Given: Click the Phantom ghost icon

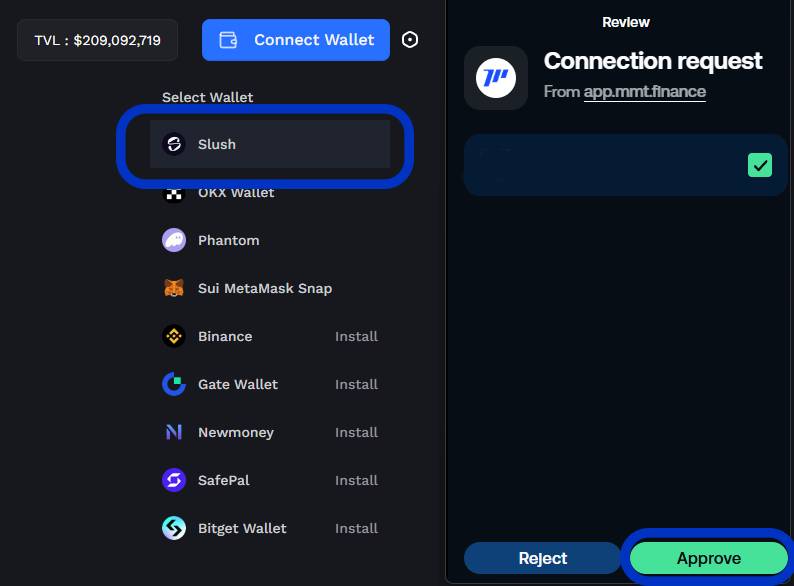Looking at the screenshot, I should point(174,240).
